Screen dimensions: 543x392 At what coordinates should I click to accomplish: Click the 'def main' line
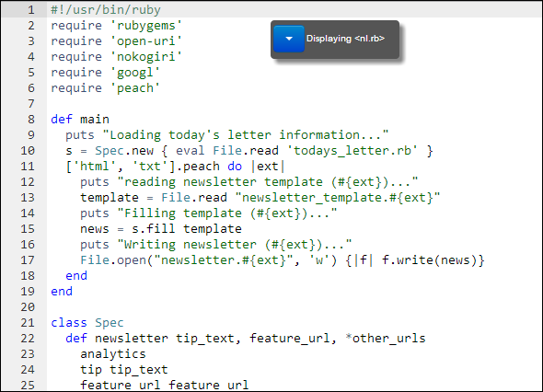click(x=80, y=119)
